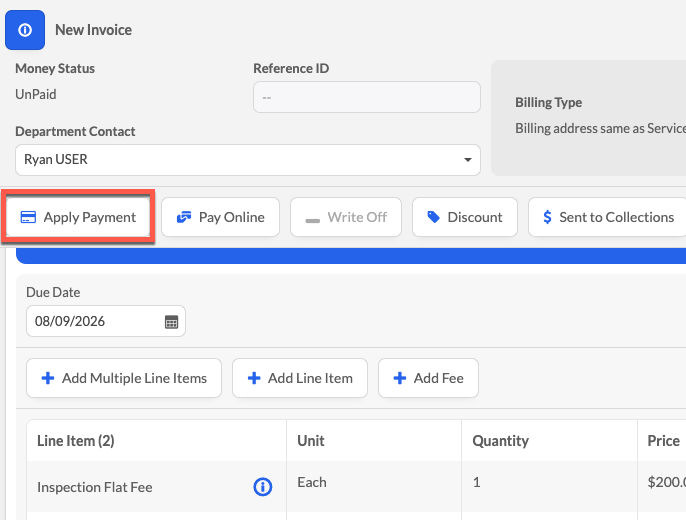Screen dimensions: 686x520
Task: Click the Billing Type label
Action: (x=549, y=102)
